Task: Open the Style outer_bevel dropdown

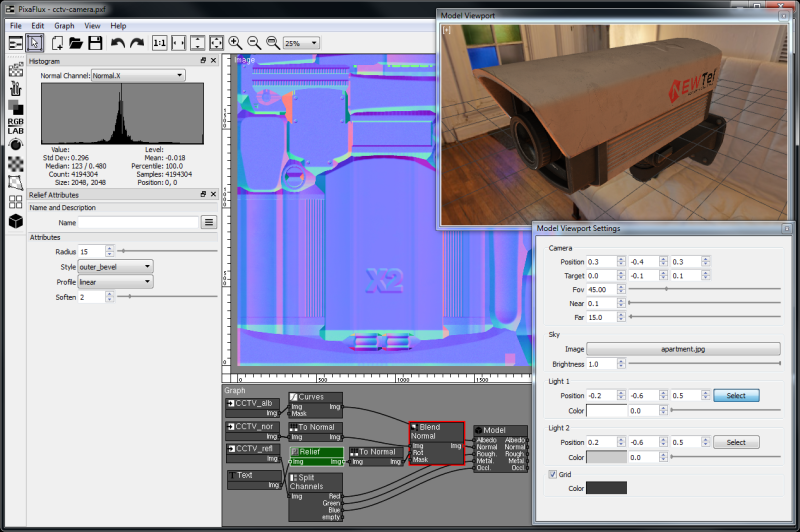Action: (x=115, y=266)
